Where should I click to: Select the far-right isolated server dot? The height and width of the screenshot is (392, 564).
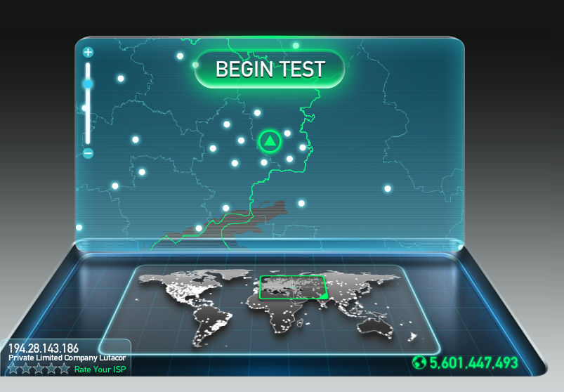(x=388, y=188)
